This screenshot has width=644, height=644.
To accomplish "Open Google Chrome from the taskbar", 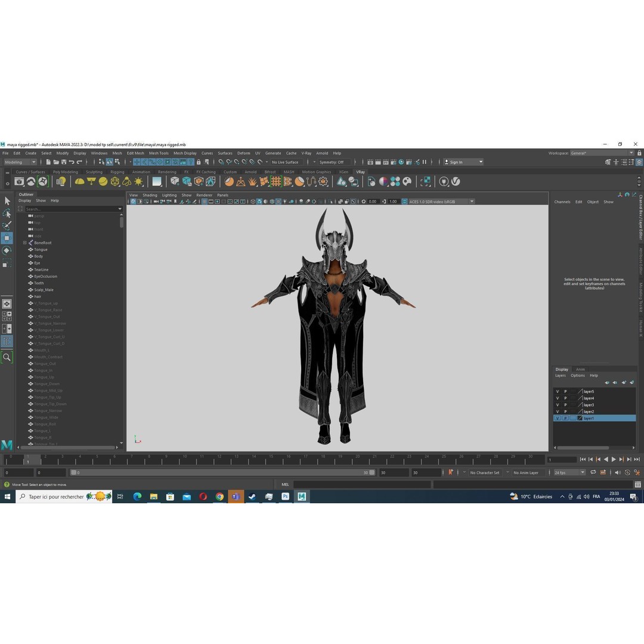I will (219, 497).
